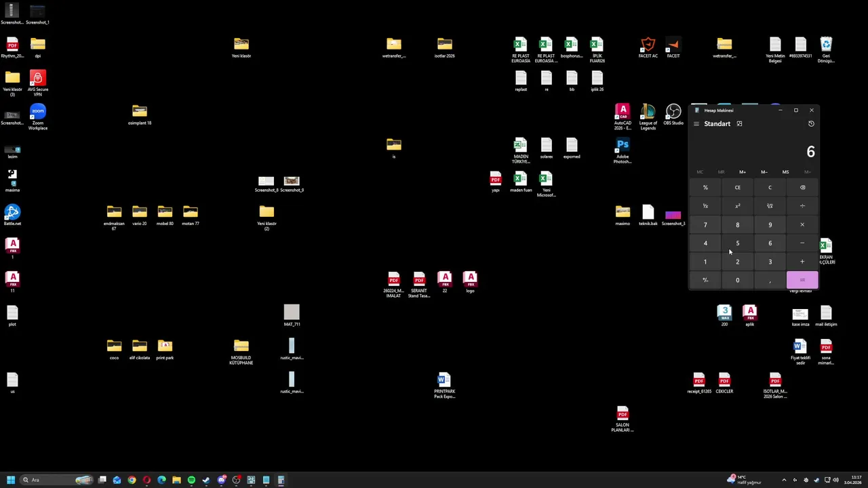
Task: Toggle Calculator keep-on-top mode icon
Action: [x=739, y=124]
